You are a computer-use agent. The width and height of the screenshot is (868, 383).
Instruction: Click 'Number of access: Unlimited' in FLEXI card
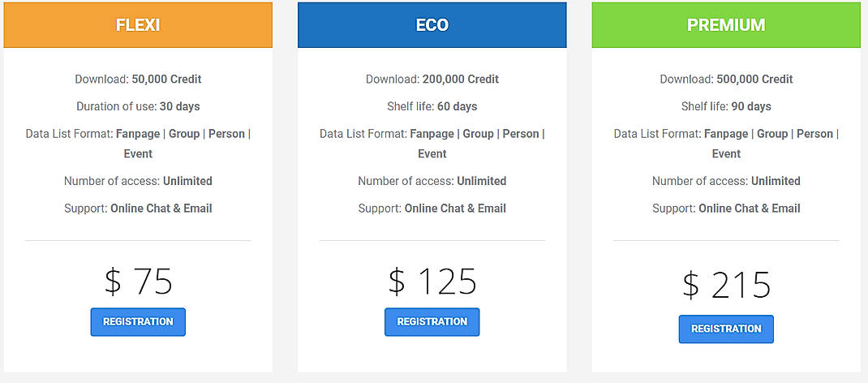click(138, 181)
